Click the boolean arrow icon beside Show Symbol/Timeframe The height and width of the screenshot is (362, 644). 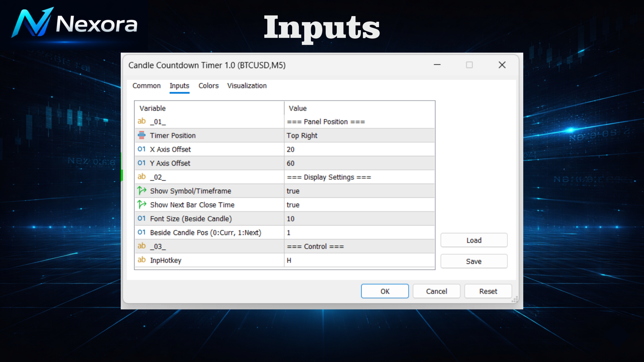142,191
